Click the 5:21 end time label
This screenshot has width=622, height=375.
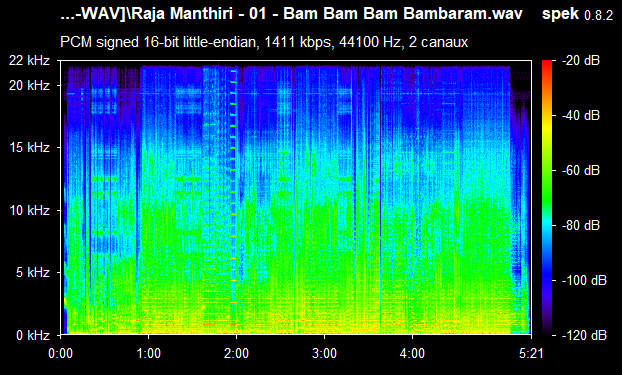point(531,353)
